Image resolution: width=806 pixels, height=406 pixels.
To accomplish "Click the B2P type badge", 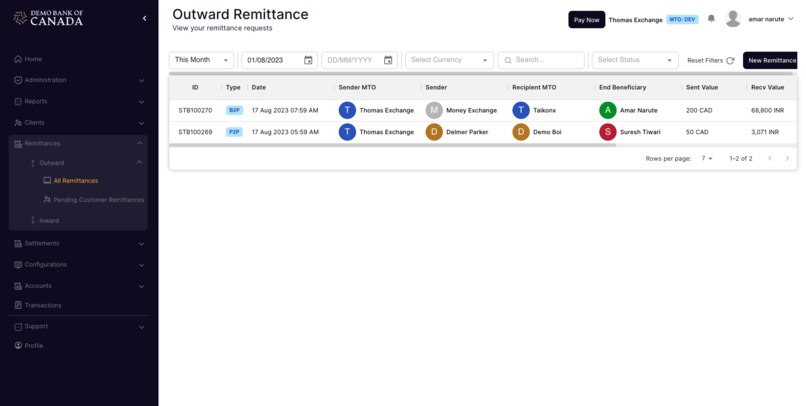I will click(234, 110).
